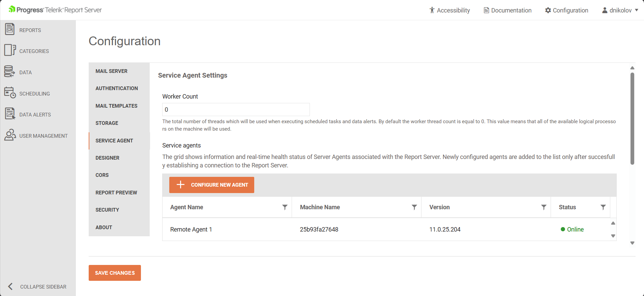Select the Storage tab

click(x=119, y=123)
